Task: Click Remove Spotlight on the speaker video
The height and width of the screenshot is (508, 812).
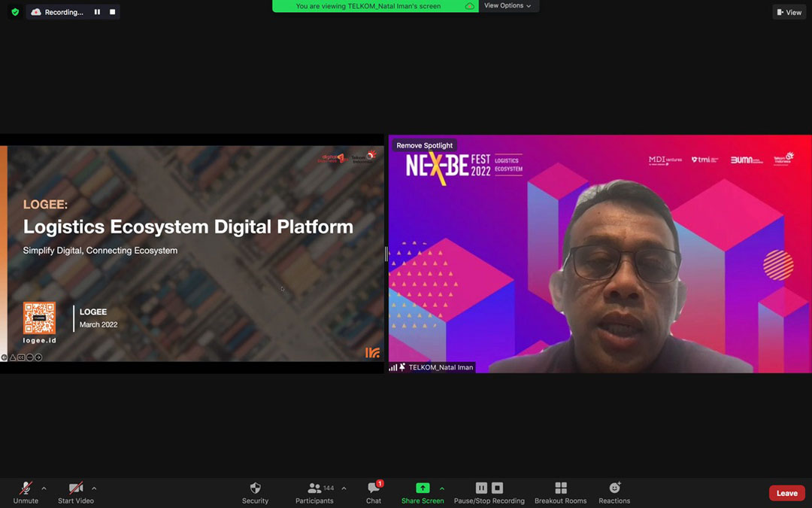Action: 424,145
